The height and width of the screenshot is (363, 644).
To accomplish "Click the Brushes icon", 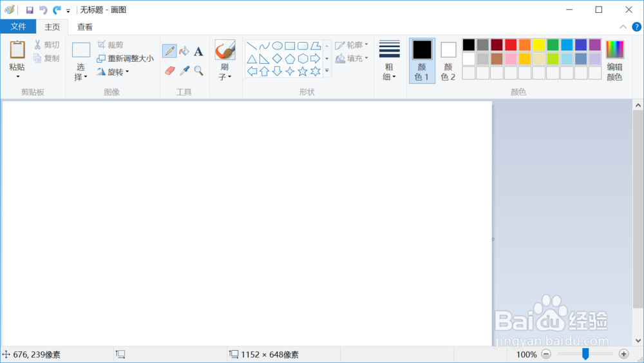I will (x=225, y=50).
